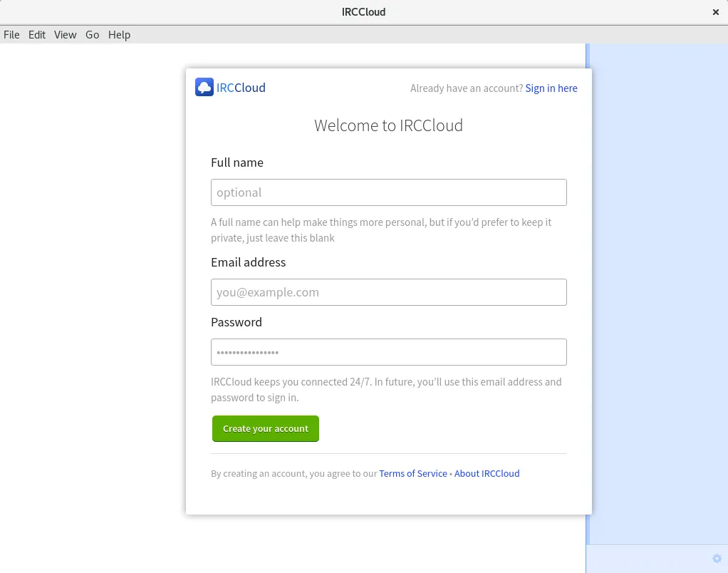
Task: Click the Sign in here link
Action: 551,88
